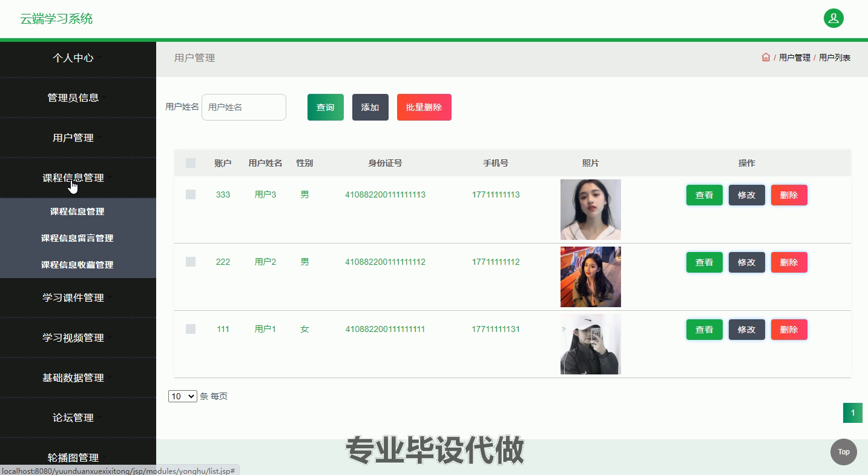Open the 课程信息留言管理 submenu item
This screenshot has width=868, height=475.
[77, 238]
